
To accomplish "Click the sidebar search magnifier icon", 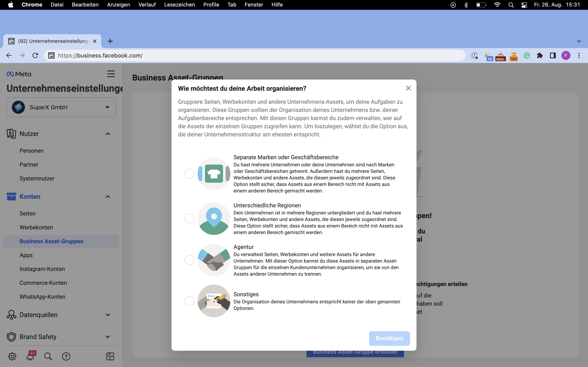I will 48,356.
